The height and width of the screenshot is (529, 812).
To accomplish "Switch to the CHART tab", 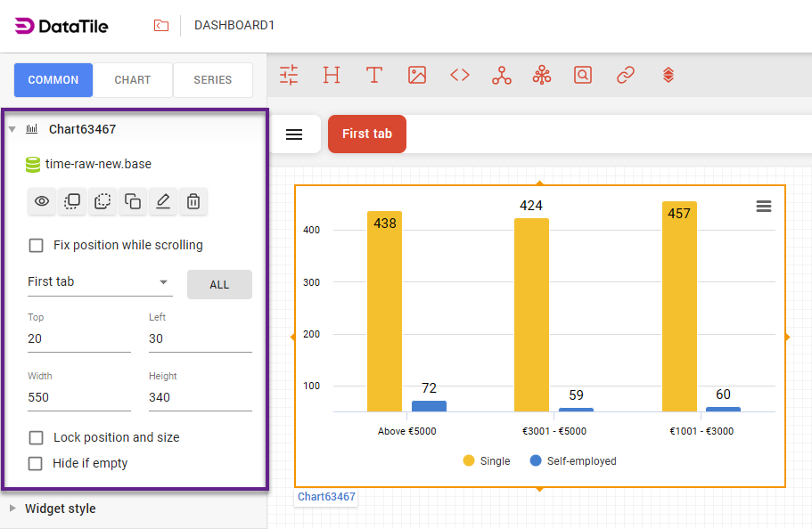I will point(133,80).
